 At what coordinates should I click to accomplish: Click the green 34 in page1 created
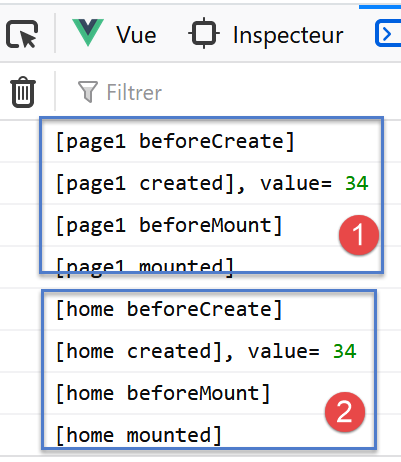coord(356,183)
